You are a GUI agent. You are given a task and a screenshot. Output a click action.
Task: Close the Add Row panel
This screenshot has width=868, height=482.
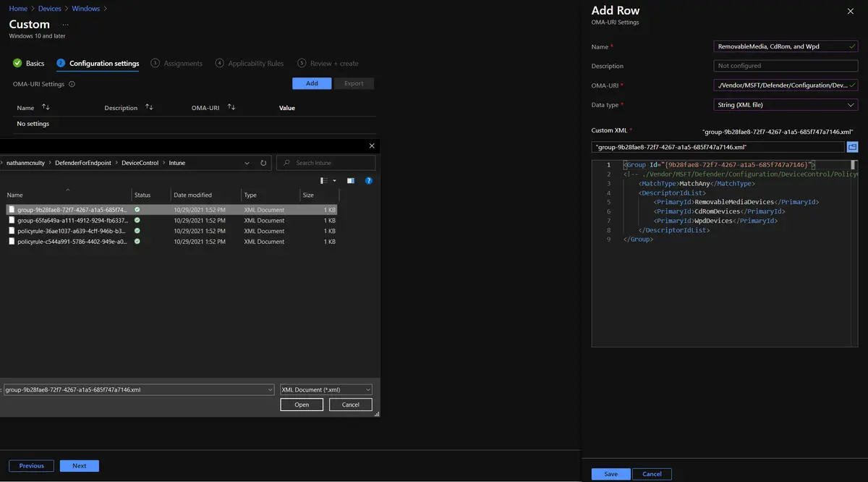tap(850, 11)
